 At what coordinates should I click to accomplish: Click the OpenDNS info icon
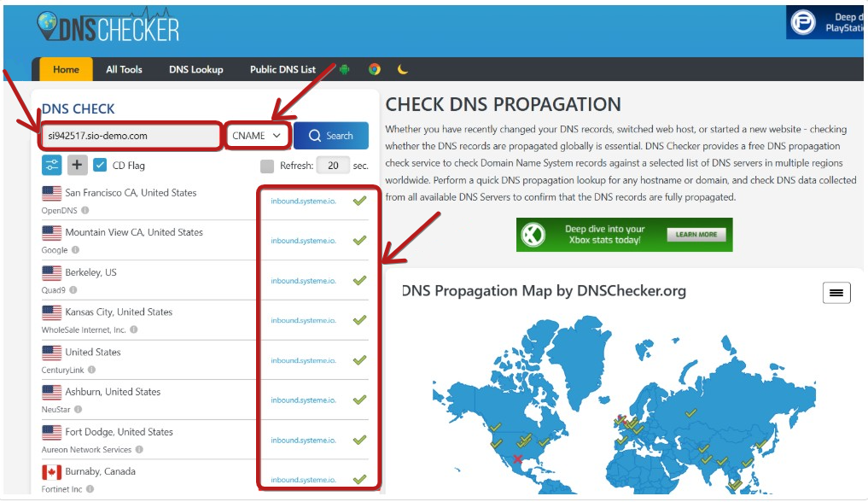point(85,210)
